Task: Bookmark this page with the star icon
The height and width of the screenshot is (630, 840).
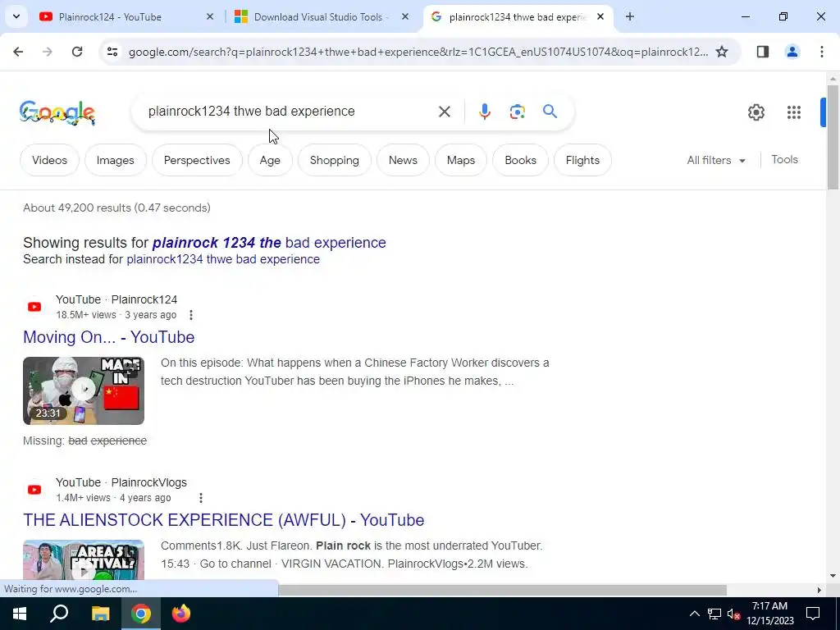Action: [722, 52]
